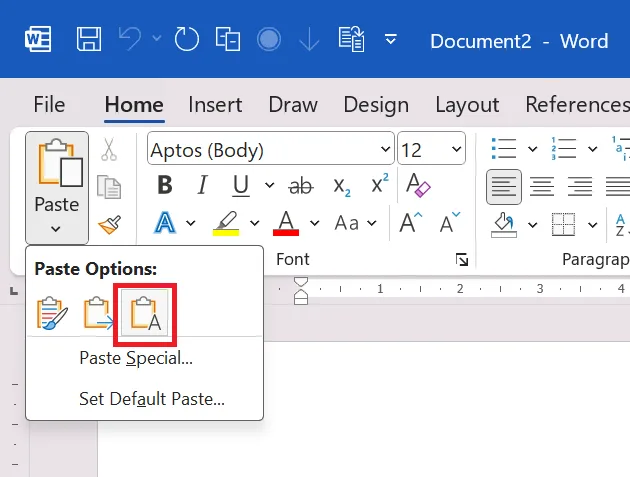Image resolution: width=630 pixels, height=477 pixels.
Task: Choose Set Default Paste option
Action: tap(152, 398)
